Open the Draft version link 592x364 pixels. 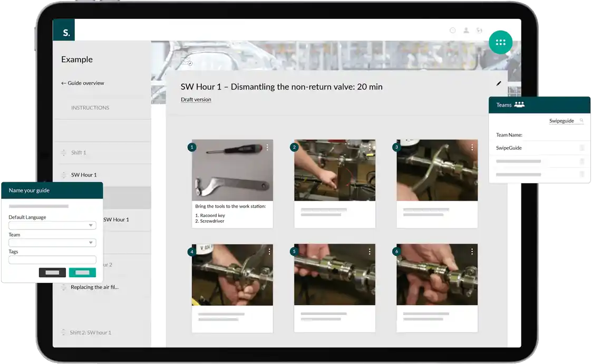point(196,100)
